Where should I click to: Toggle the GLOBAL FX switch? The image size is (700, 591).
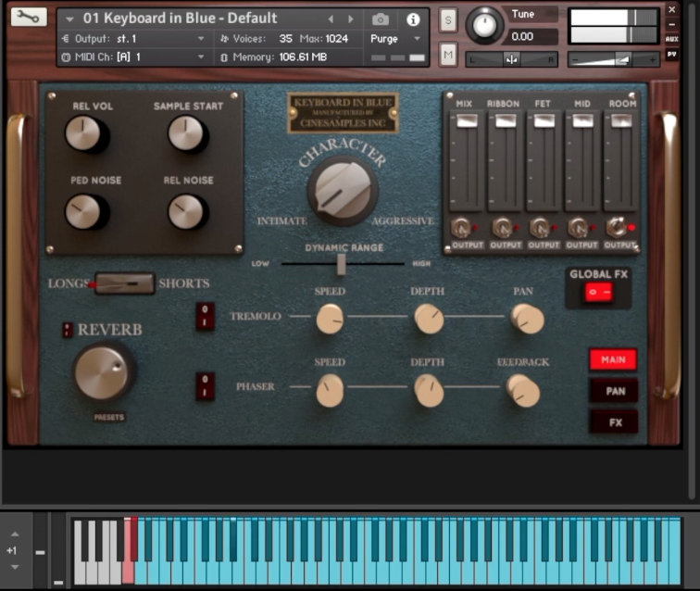(x=599, y=292)
